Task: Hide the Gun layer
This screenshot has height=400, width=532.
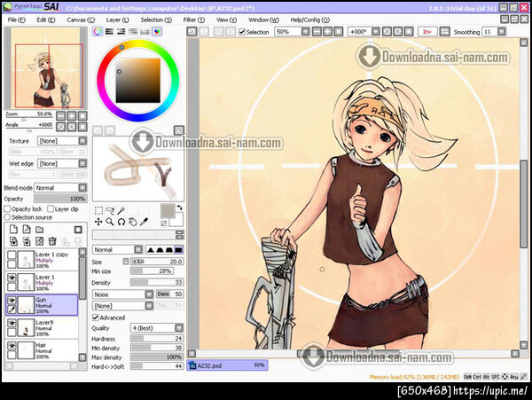Action: pyautogui.click(x=12, y=301)
